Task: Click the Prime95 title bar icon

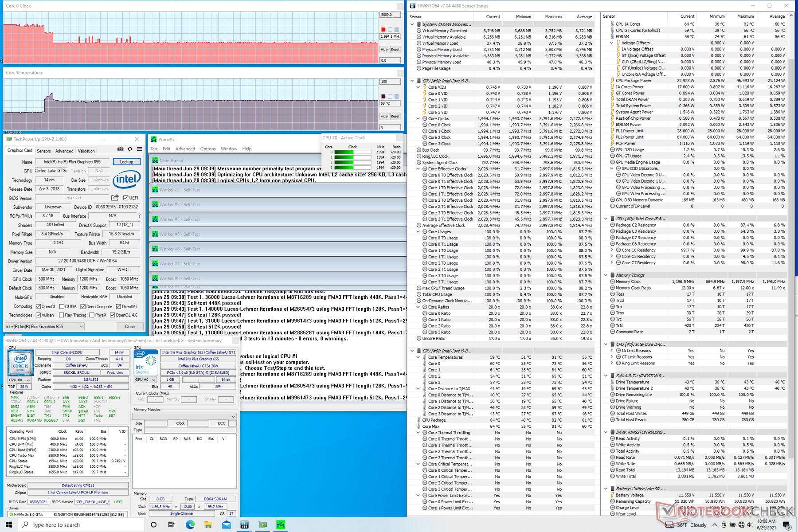Action: [154, 139]
